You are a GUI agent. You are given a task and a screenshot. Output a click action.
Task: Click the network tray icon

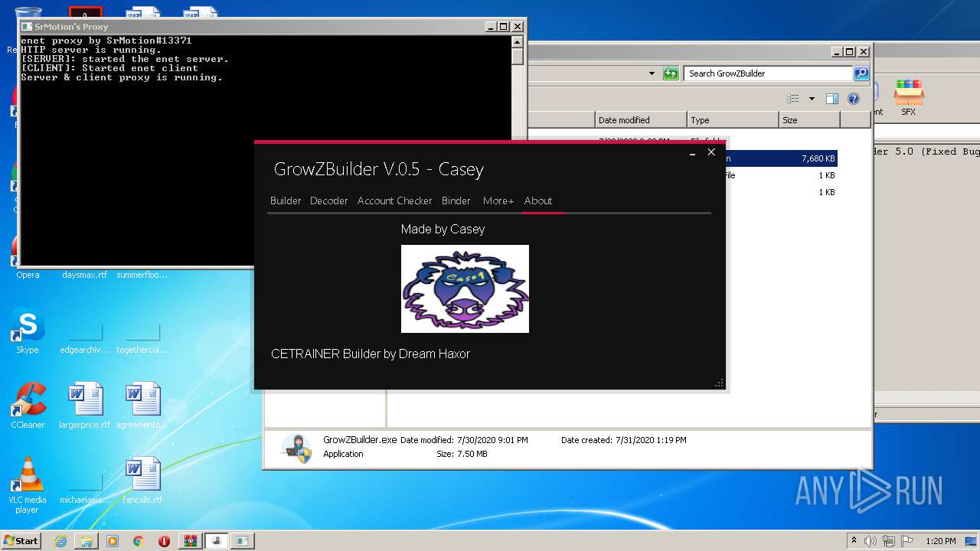coord(889,541)
